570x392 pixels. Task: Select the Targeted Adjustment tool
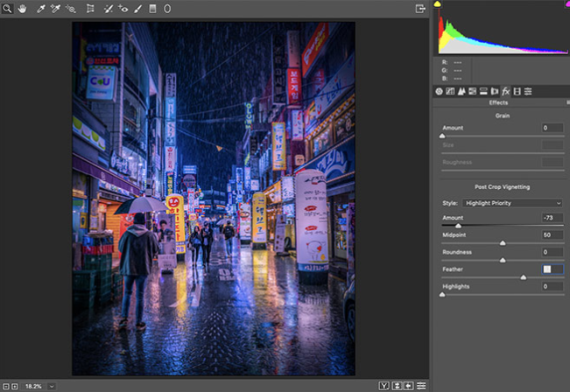pyautogui.click(x=71, y=9)
